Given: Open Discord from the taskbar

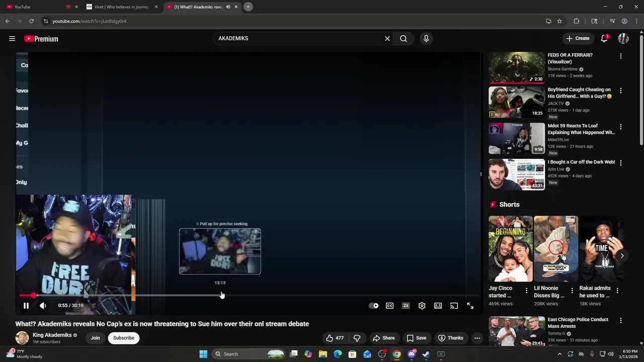Looking at the screenshot, I should (412, 354).
